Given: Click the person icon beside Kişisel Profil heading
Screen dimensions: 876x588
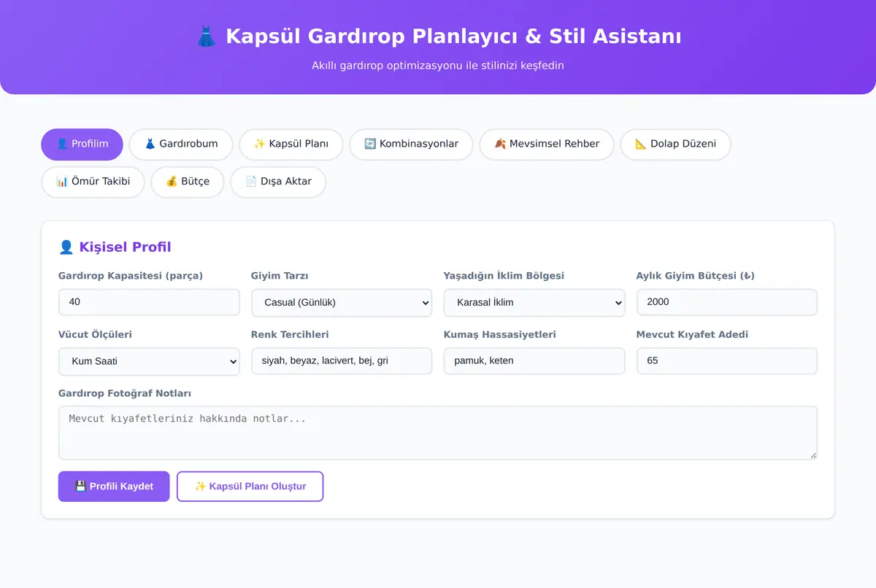Looking at the screenshot, I should pyautogui.click(x=66, y=247).
